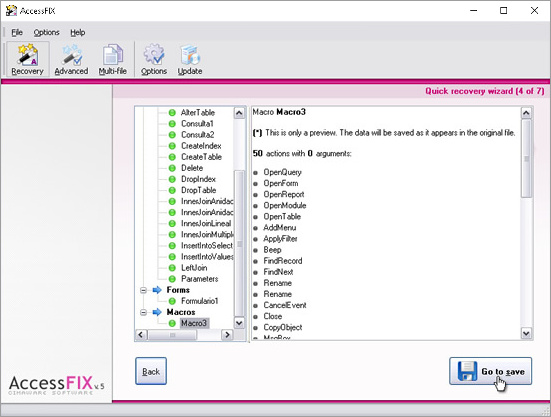Select the AlterTable tree item
Image resolution: width=551 pixels, height=417 pixels.
click(x=198, y=113)
